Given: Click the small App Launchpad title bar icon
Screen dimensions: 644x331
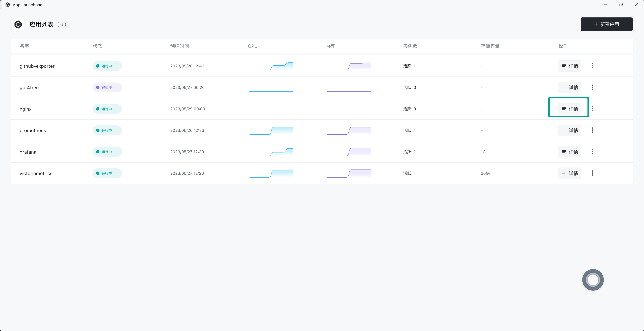Looking at the screenshot, I should [x=8, y=5].
